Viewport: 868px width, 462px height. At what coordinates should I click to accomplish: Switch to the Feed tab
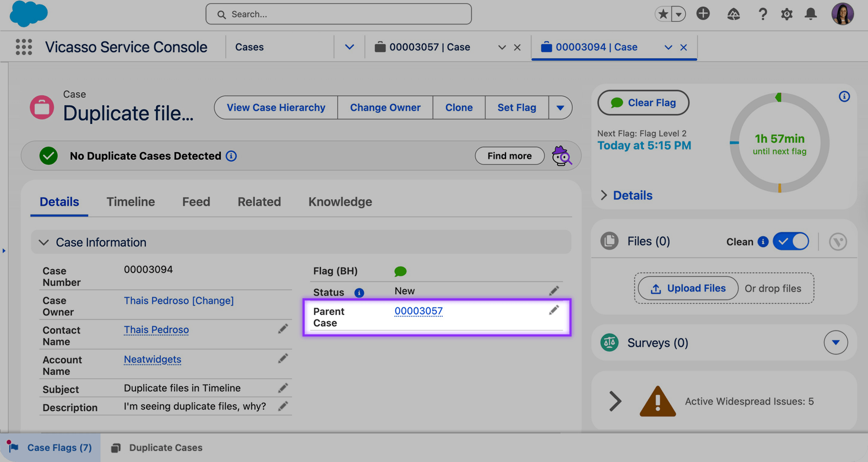(x=196, y=202)
